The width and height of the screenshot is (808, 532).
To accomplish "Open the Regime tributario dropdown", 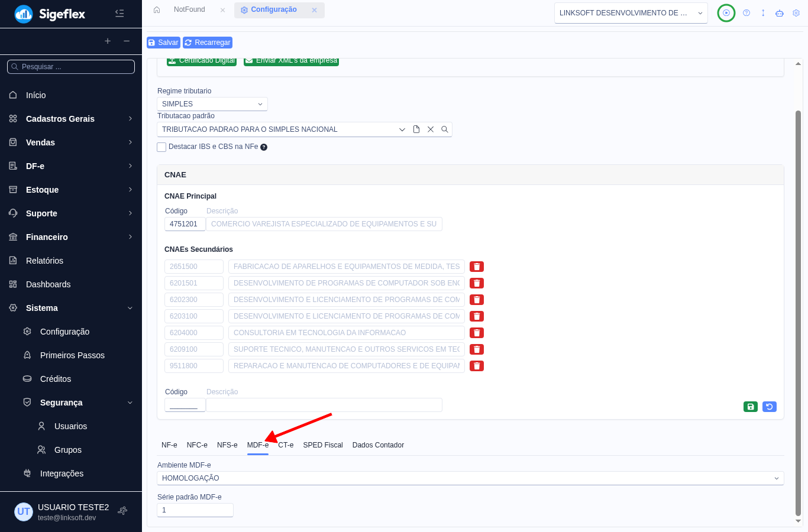I will (x=212, y=104).
